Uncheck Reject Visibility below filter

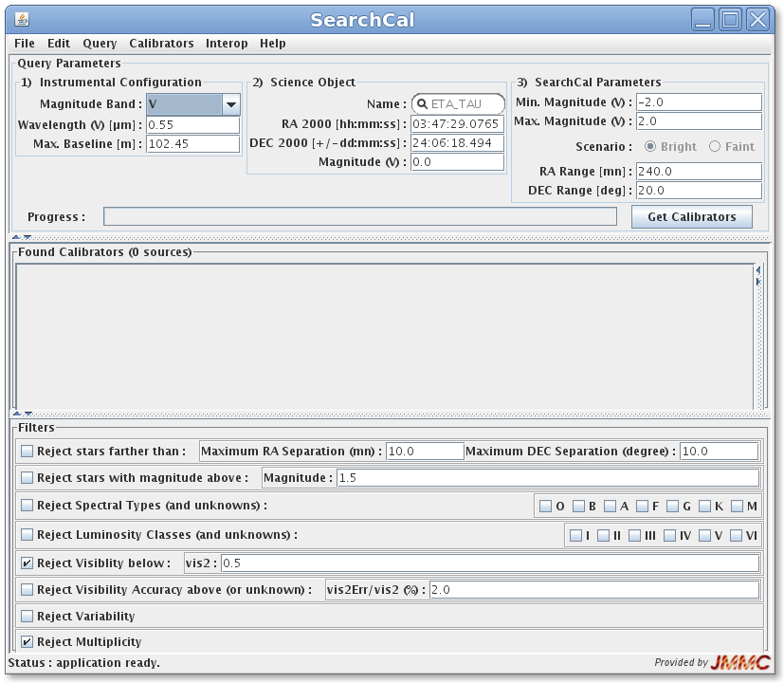tap(27, 563)
